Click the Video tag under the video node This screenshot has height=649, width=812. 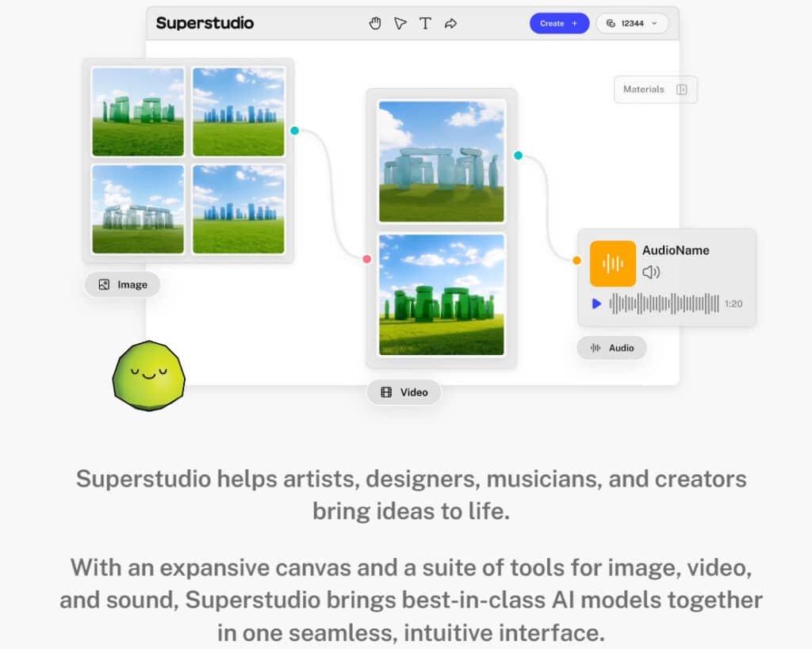coord(404,392)
